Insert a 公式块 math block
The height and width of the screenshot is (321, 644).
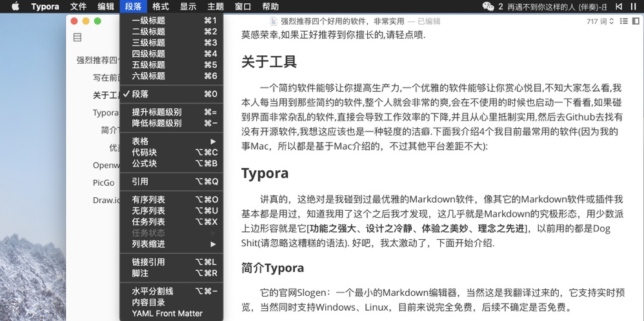(x=171, y=163)
